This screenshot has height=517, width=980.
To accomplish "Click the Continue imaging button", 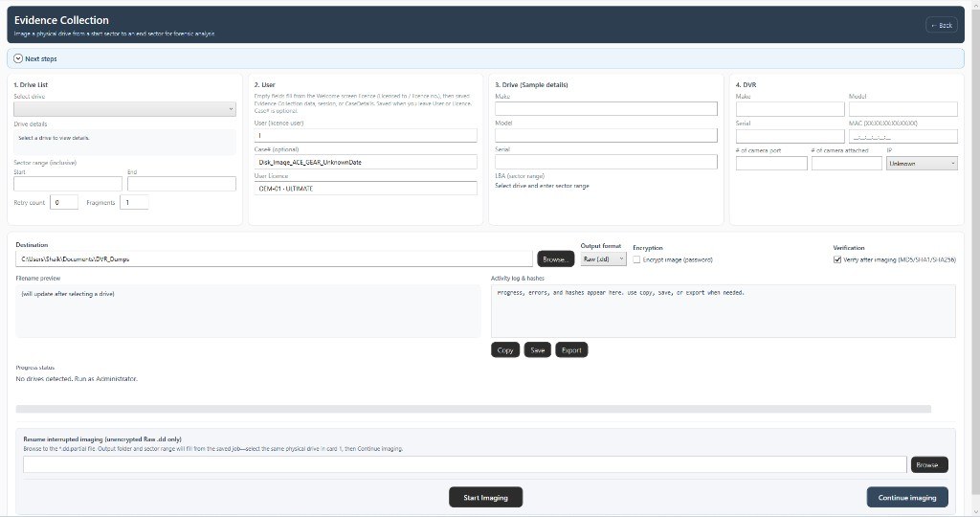I will coord(907,498).
